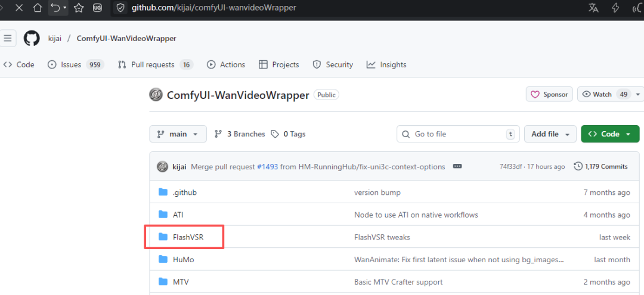Viewport: 644px width, 295px height.
Task: Open the 'FlashVSR tweaks' commit message
Action: (x=382, y=237)
